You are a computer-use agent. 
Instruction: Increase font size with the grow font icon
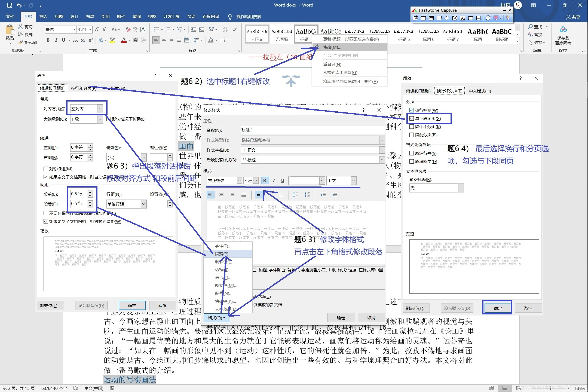click(97, 29)
